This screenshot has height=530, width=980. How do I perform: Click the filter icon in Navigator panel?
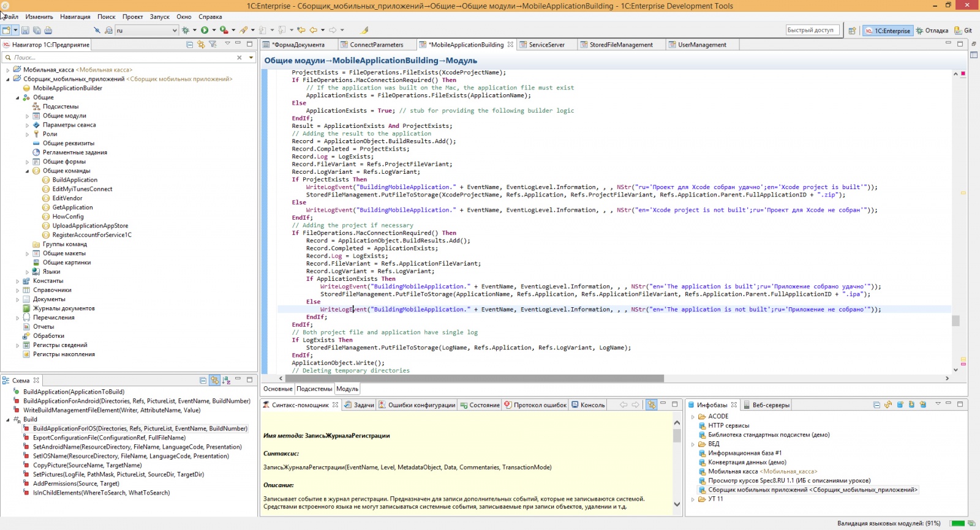click(x=213, y=44)
